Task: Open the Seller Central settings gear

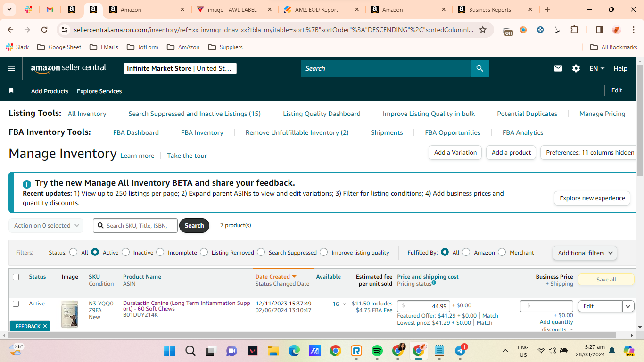Action: pyautogui.click(x=576, y=68)
